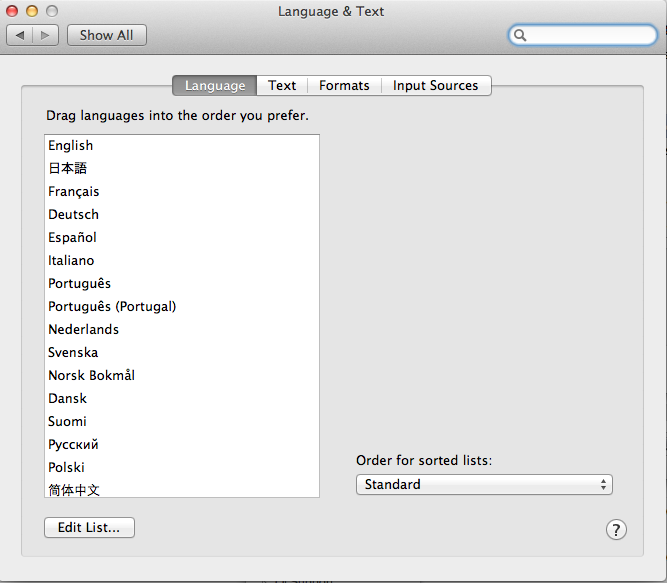This screenshot has height=583, width=667.
Task: Click the green zoom window button
Action: pyautogui.click(x=51, y=11)
